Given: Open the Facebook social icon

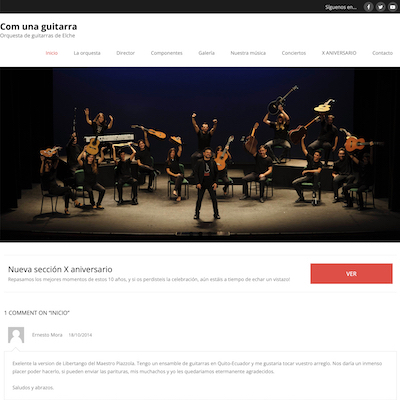Looking at the screenshot, I should pos(368,7).
